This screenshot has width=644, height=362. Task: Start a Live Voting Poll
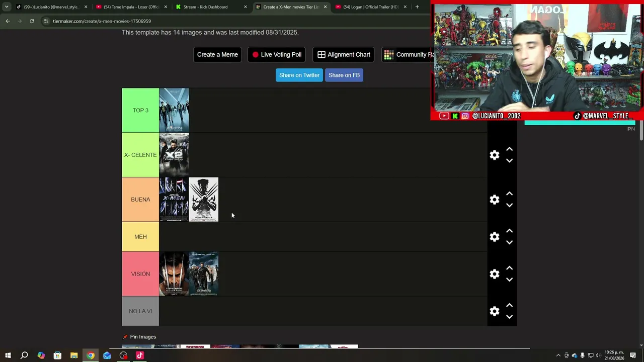[276, 55]
